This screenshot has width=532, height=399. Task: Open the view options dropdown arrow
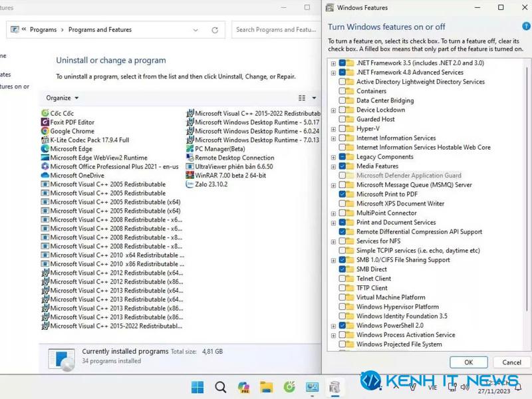314,98
